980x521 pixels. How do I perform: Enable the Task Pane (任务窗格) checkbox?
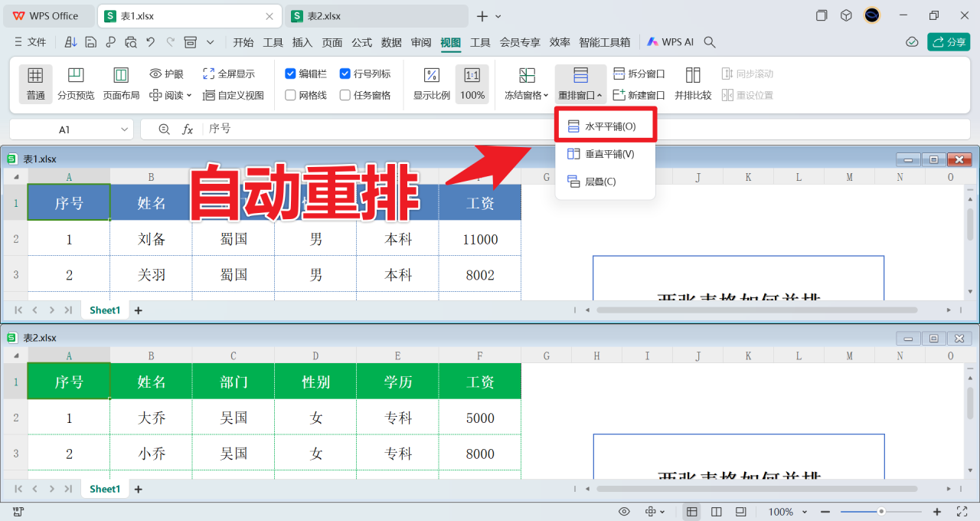click(x=345, y=95)
